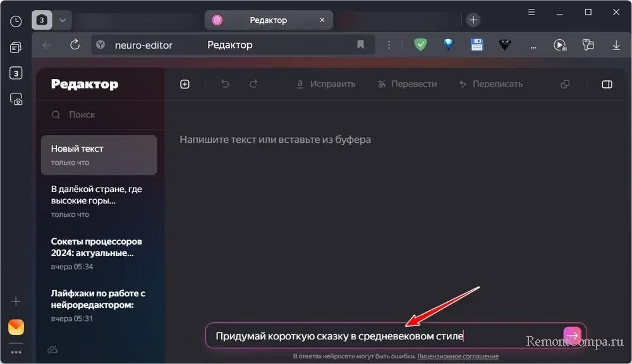This screenshot has width=632, height=364.
Task: Open the screenshot camera tool in sidebar
Action: click(x=16, y=99)
